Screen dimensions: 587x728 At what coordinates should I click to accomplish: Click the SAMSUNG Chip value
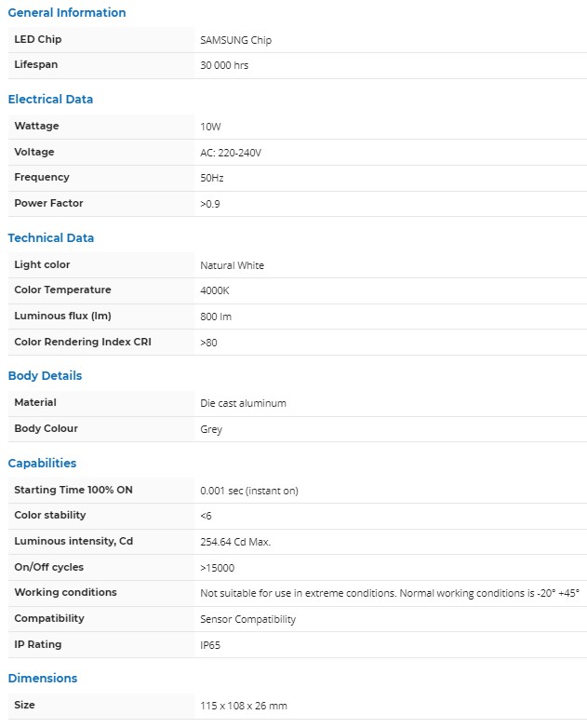coord(236,40)
